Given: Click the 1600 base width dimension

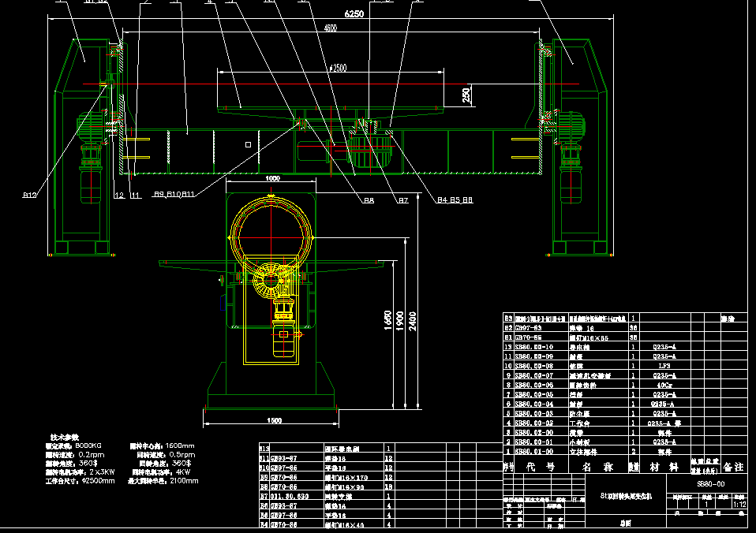Looking at the screenshot, I should point(275,420).
